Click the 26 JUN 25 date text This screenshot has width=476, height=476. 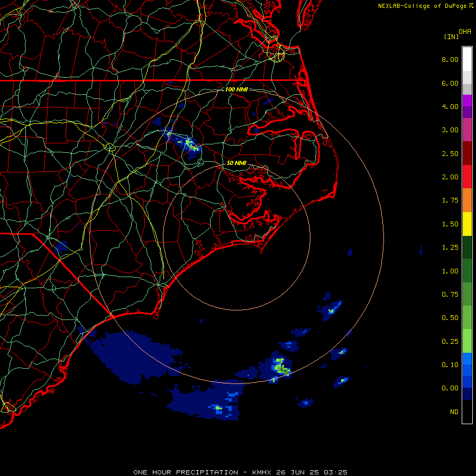click(298, 472)
